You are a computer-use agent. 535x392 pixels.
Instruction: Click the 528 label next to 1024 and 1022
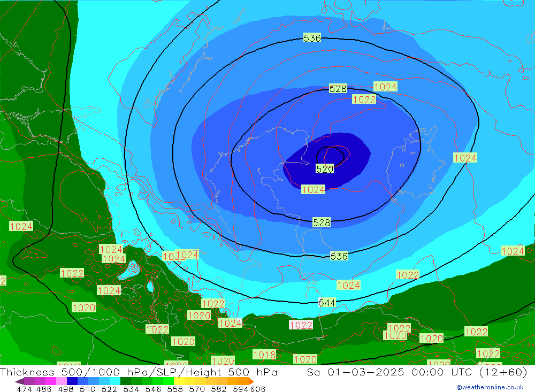click(x=338, y=89)
